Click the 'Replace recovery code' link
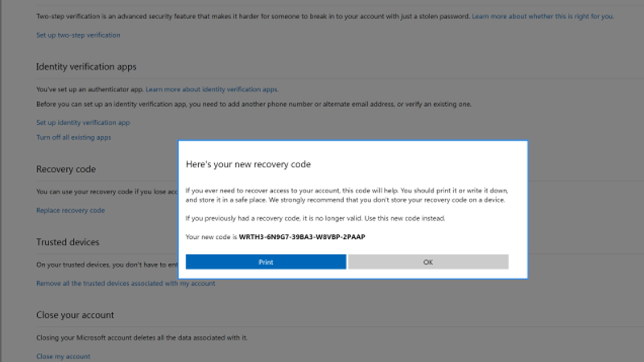The width and height of the screenshot is (644, 362). [x=70, y=210]
